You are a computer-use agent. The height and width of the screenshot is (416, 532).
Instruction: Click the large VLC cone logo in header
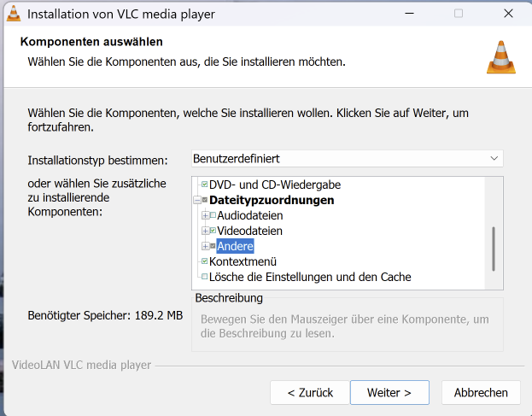(501, 57)
